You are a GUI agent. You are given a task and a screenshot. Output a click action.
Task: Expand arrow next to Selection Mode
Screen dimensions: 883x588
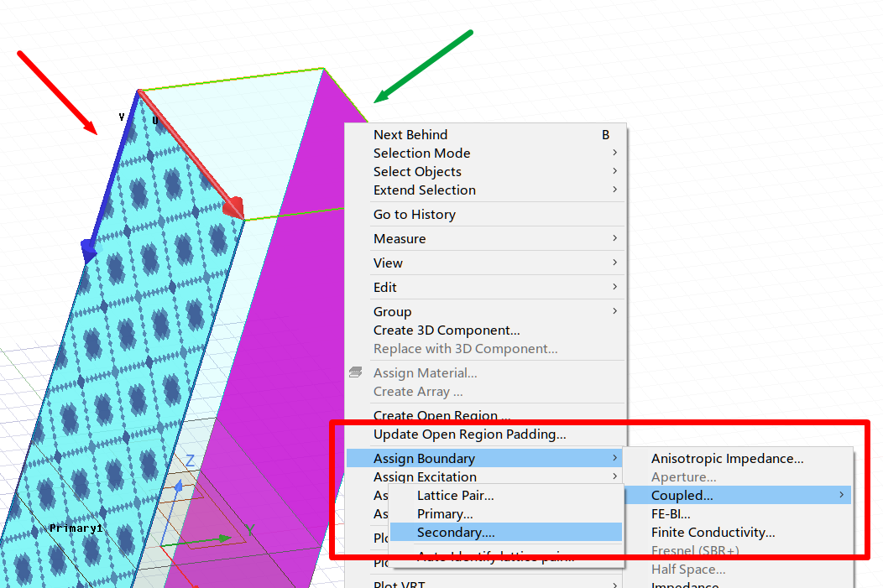615,153
